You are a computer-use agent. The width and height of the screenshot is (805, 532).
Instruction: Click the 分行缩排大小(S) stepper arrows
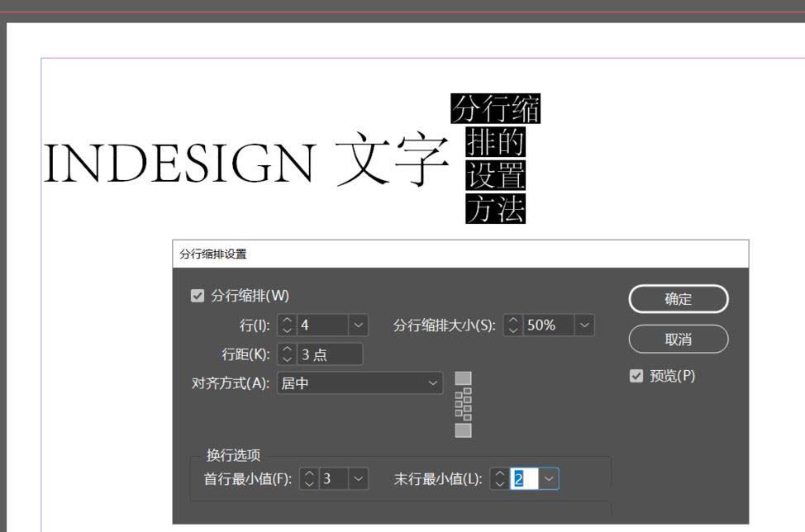(513, 325)
